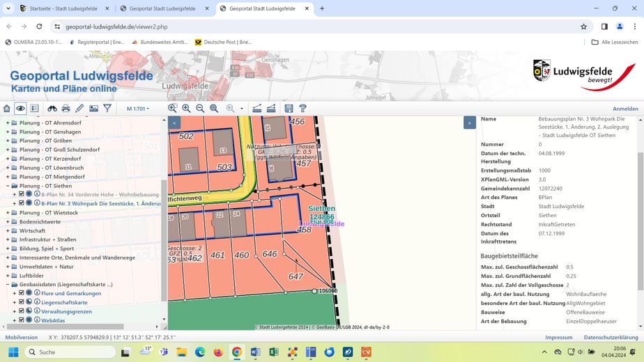Uncheck Verwaltungsgrenzen layer checkbox
This screenshot has width=644, height=362.
[x=22, y=310]
